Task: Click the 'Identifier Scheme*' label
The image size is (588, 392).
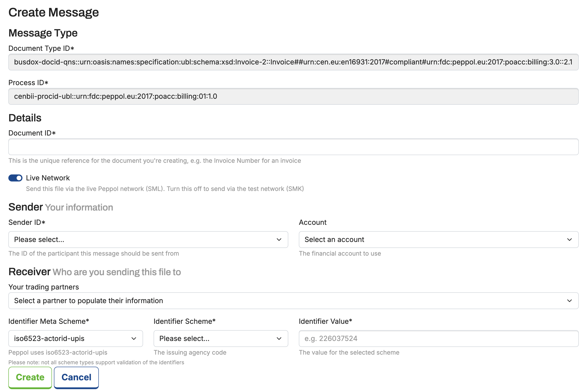Action: pyautogui.click(x=185, y=321)
